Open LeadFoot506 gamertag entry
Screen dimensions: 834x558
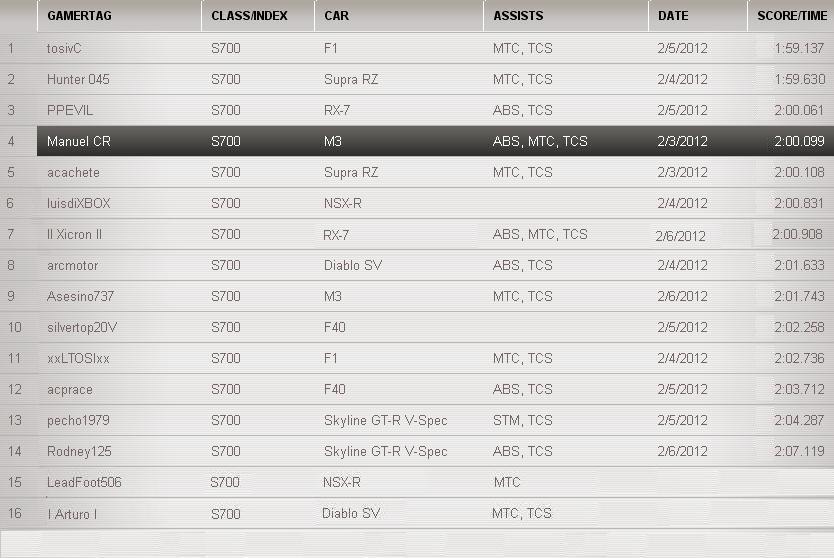[x=84, y=482]
